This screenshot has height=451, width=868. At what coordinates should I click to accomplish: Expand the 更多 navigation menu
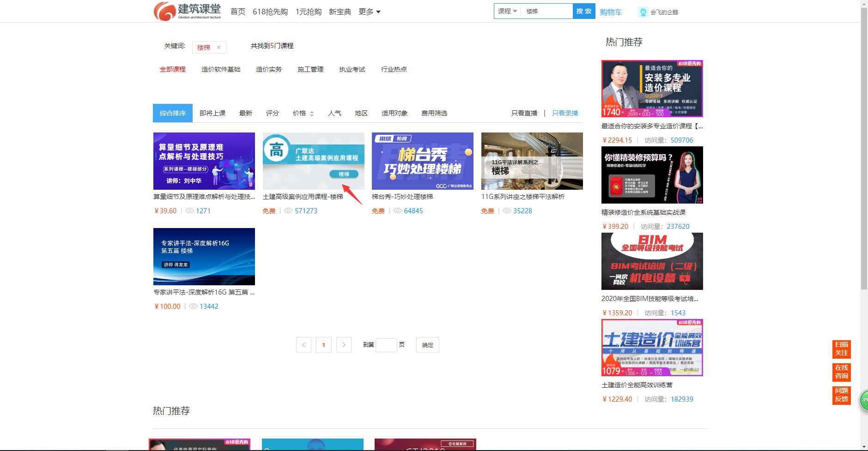click(370, 12)
